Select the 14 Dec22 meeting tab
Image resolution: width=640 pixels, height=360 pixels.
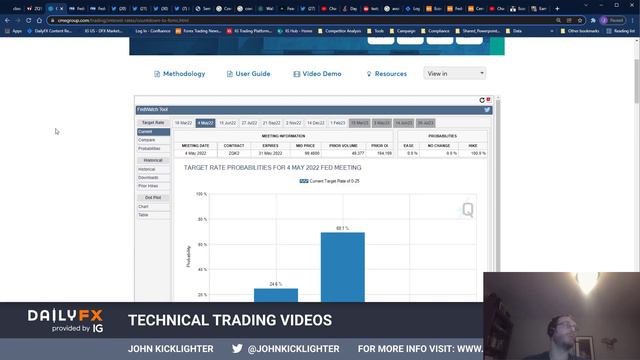(316, 123)
